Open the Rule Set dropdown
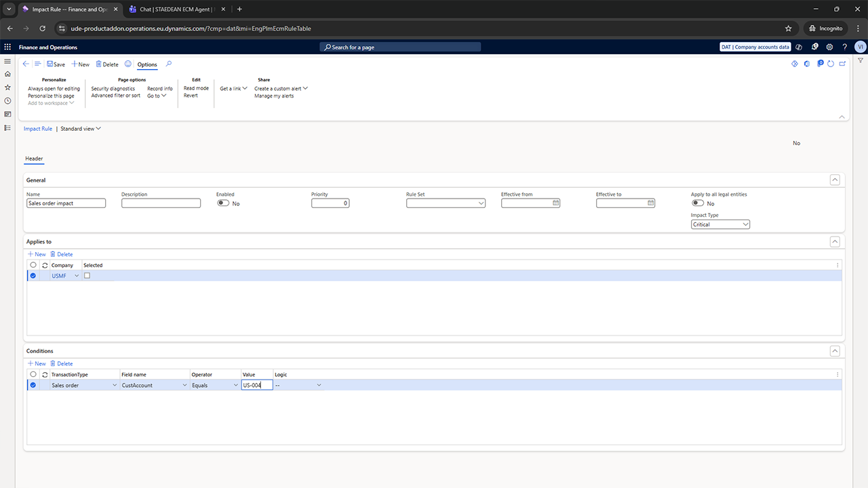 (x=481, y=203)
